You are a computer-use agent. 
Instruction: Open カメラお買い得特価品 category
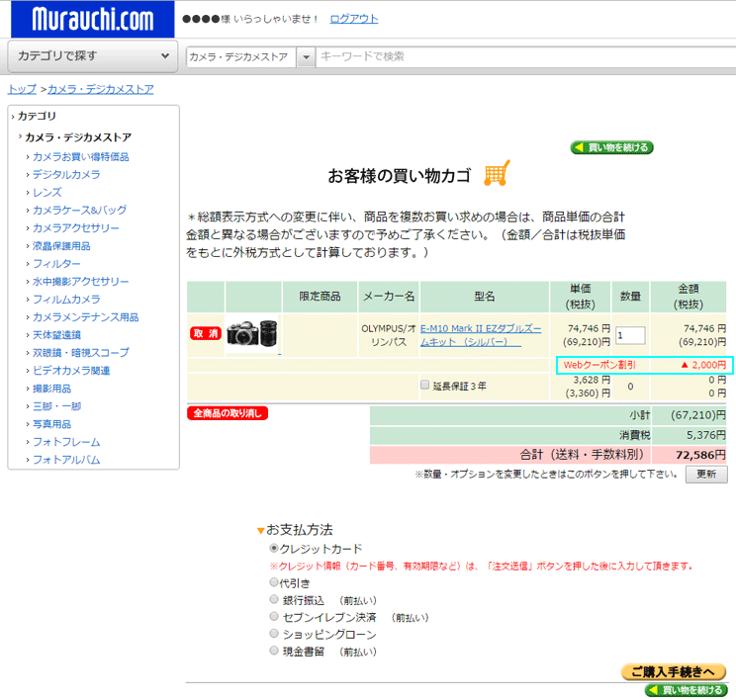pyautogui.click(x=81, y=156)
